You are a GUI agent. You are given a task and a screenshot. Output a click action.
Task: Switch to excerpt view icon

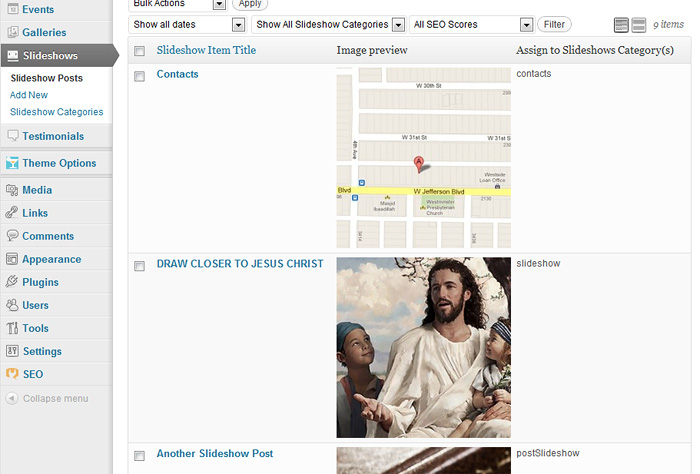coord(639,25)
